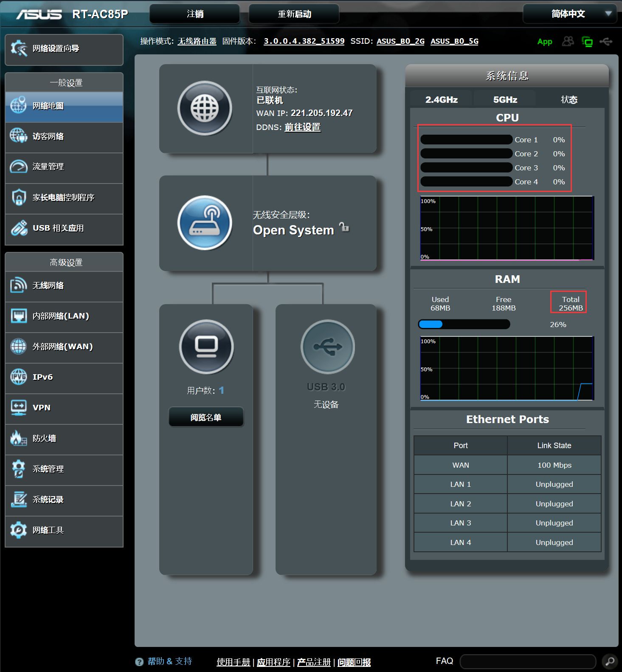Click the Open System security text

(x=293, y=230)
